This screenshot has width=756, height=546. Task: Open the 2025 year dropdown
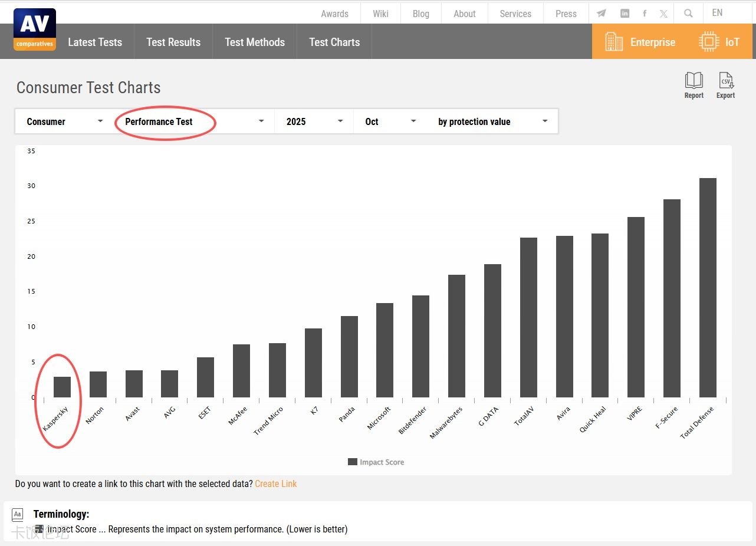coord(314,121)
